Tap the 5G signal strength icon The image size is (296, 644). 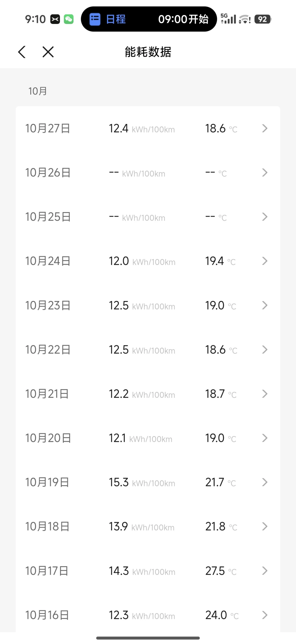tap(228, 19)
